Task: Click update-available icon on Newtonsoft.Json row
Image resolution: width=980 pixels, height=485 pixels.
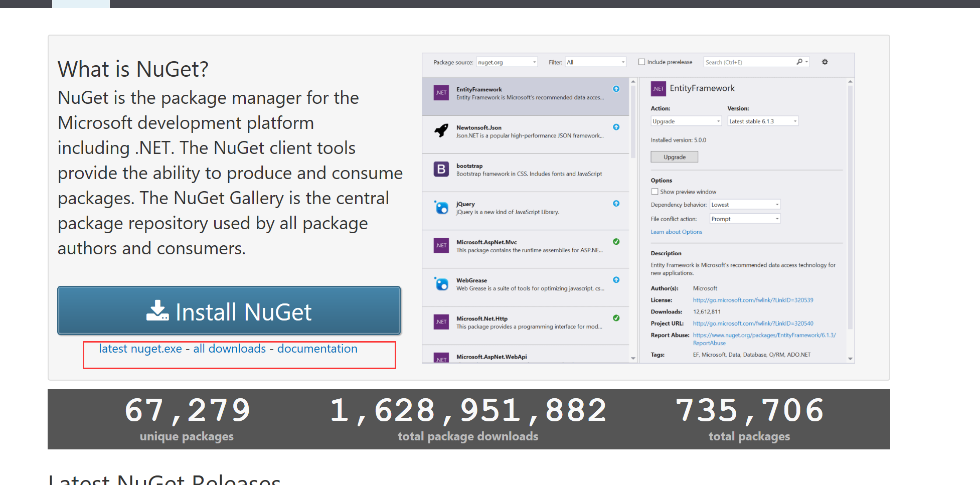Action: [616, 127]
